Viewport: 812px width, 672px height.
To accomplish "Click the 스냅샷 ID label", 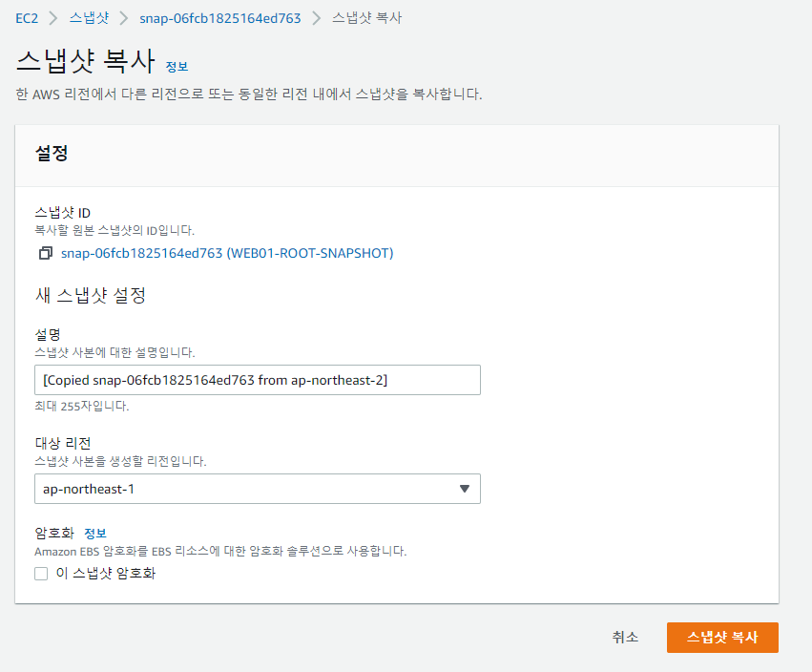I will 63,213.
